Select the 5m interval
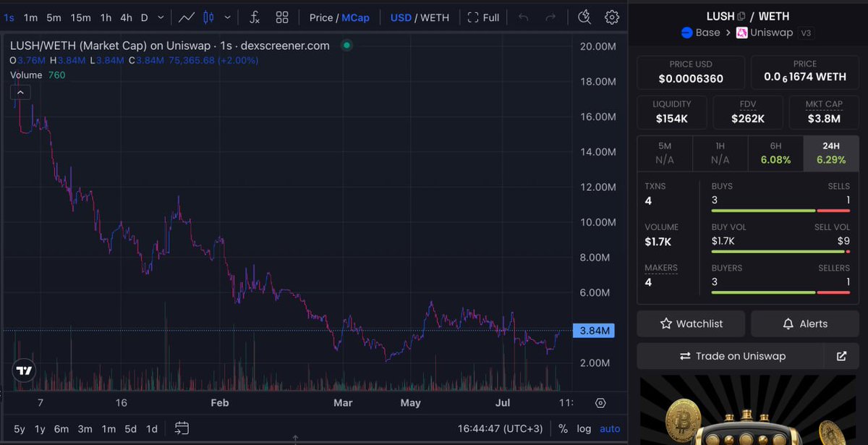Image resolution: width=868 pixels, height=445 pixels. click(x=54, y=17)
